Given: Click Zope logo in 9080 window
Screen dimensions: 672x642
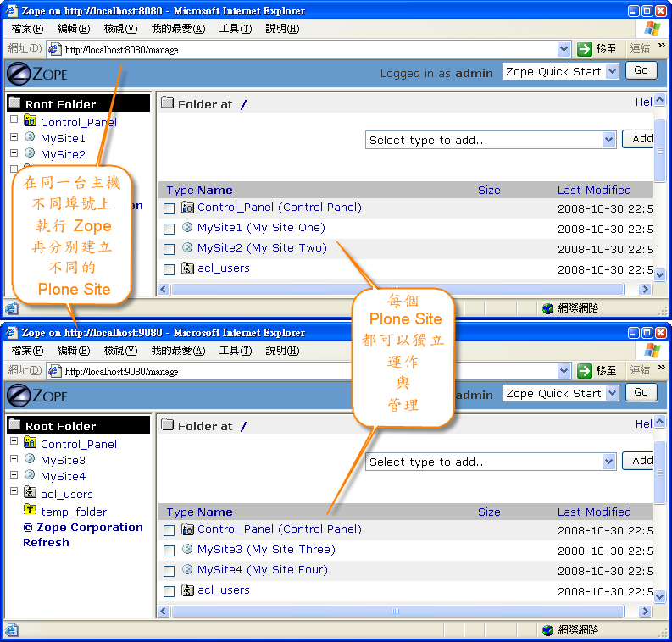Looking at the screenshot, I should click(37, 396).
